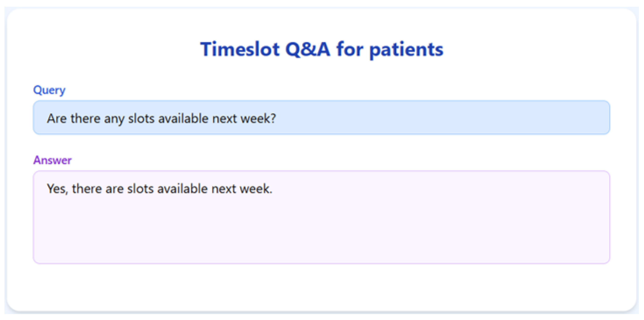Click "Q&A" in the page title
Image resolution: width=644 pixels, height=320 pixels.
(307, 49)
